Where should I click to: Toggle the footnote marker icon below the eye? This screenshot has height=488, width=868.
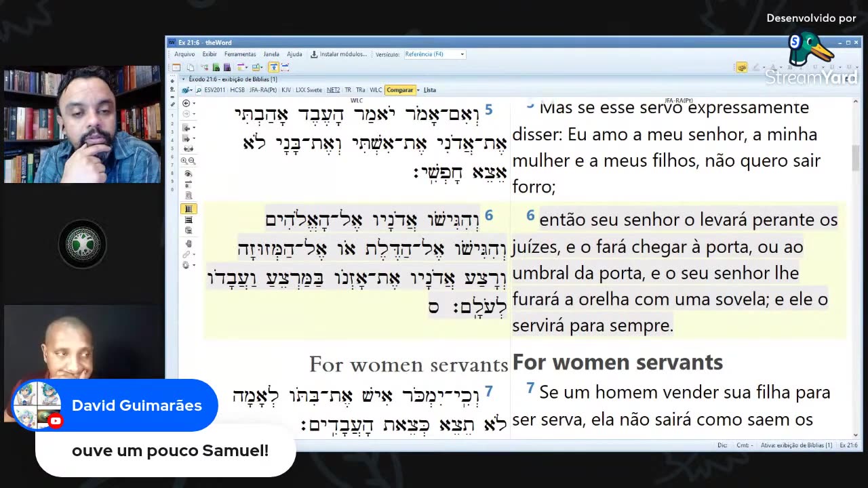[x=189, y=184]
